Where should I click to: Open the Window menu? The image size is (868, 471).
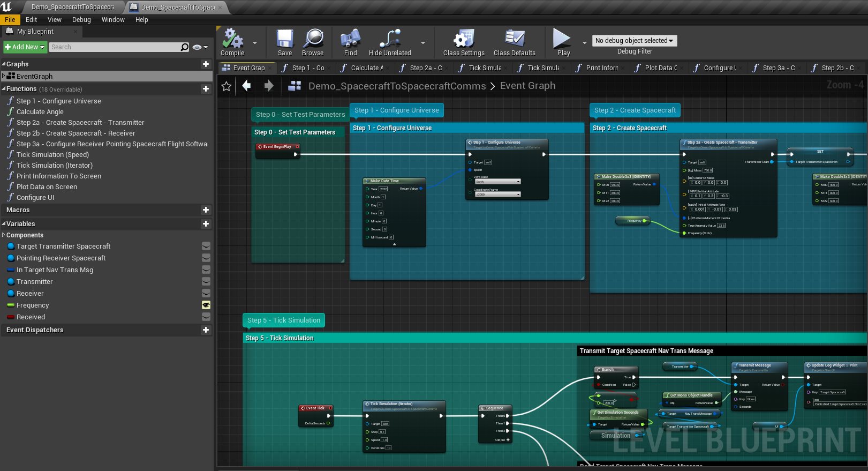tap(113, 19)
